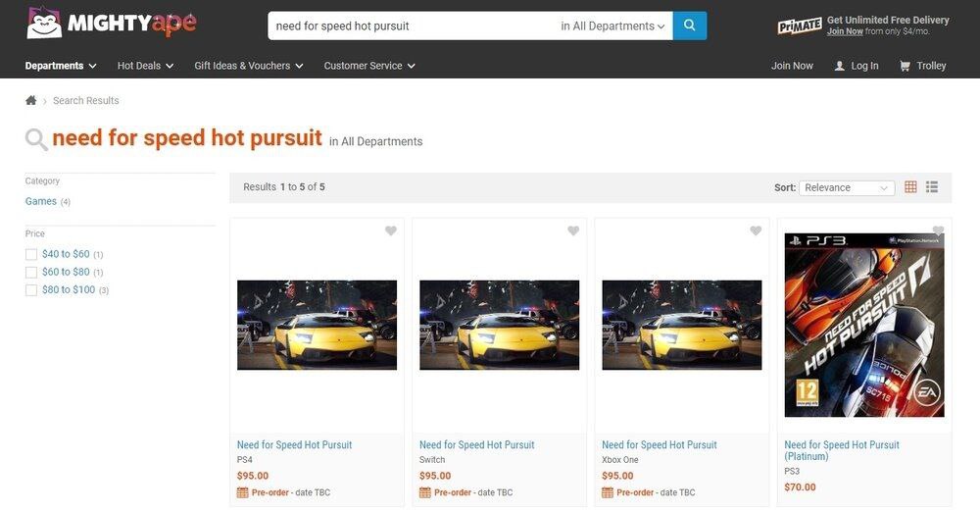Click Pre-order text on Switch item
The image size is (980, 512).
coord(453,492)
